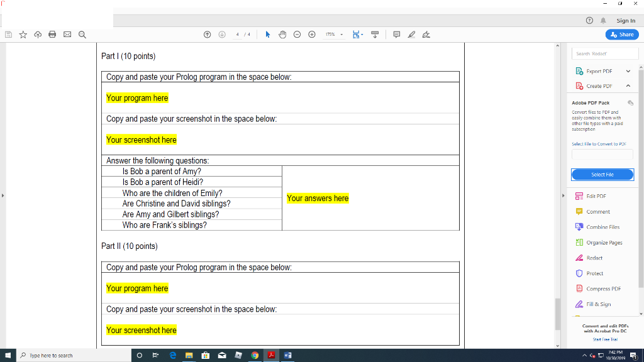Email the document as an attachment
Image resolution: width=644 pixels, height=362 pixels.
[67, 35]
